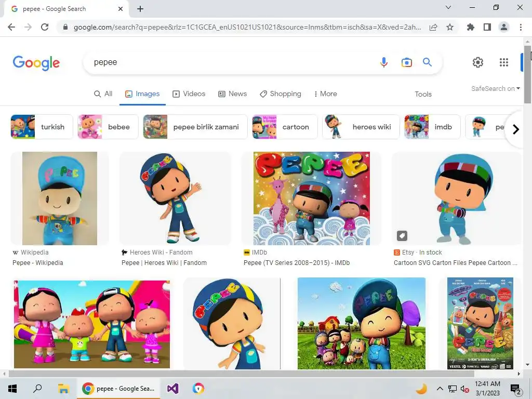Open the IMDb Pepee poster image
The width and height of the screenshot is (532, 399).
(312, 198)
